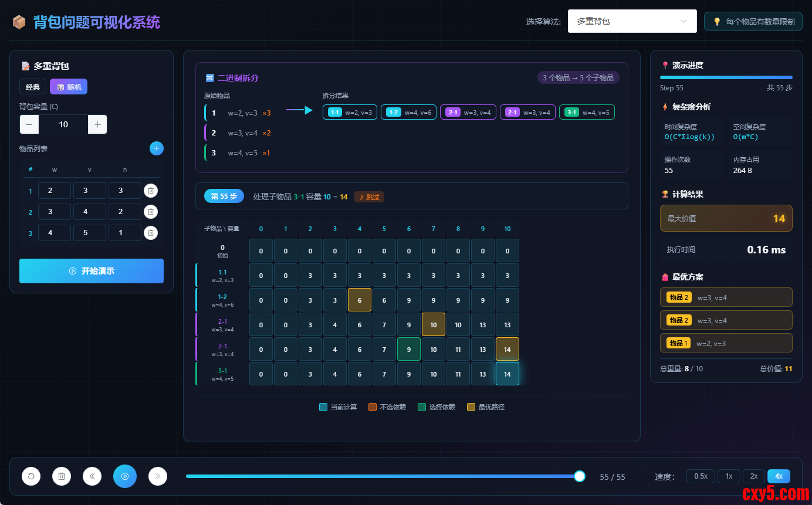
Task: Remove item 3 with its trash icon
Action: (151, 233)
